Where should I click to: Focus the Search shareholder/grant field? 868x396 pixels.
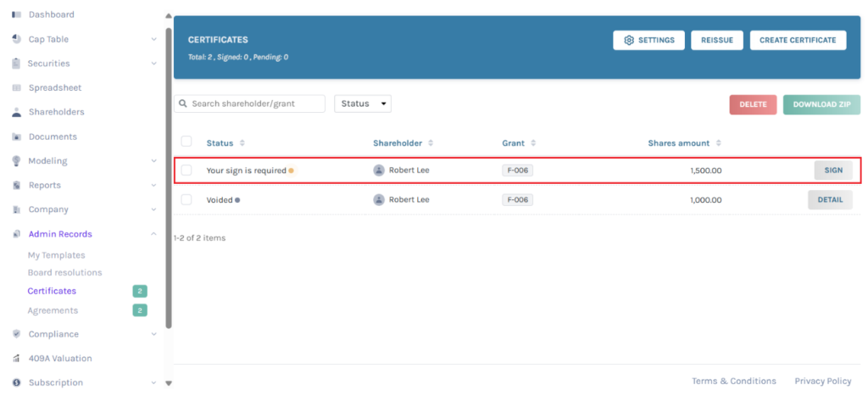pos(250,103)
